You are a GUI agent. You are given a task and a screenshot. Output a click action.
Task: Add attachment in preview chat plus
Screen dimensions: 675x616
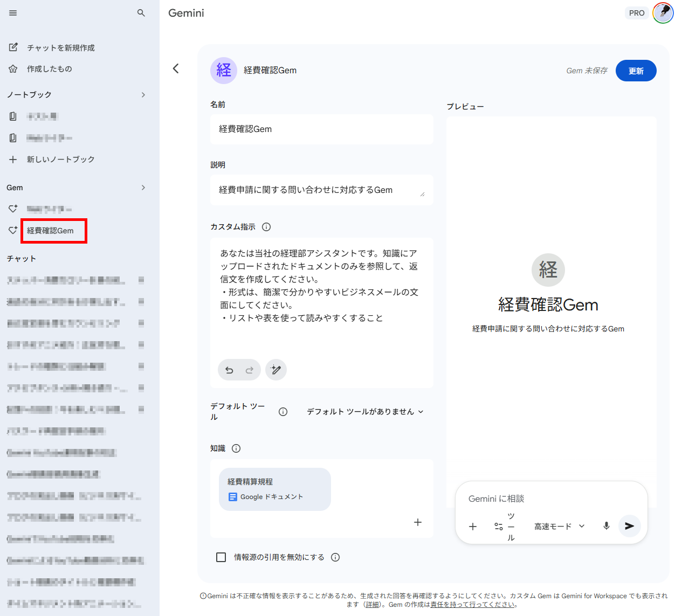(x=473, y=527)
